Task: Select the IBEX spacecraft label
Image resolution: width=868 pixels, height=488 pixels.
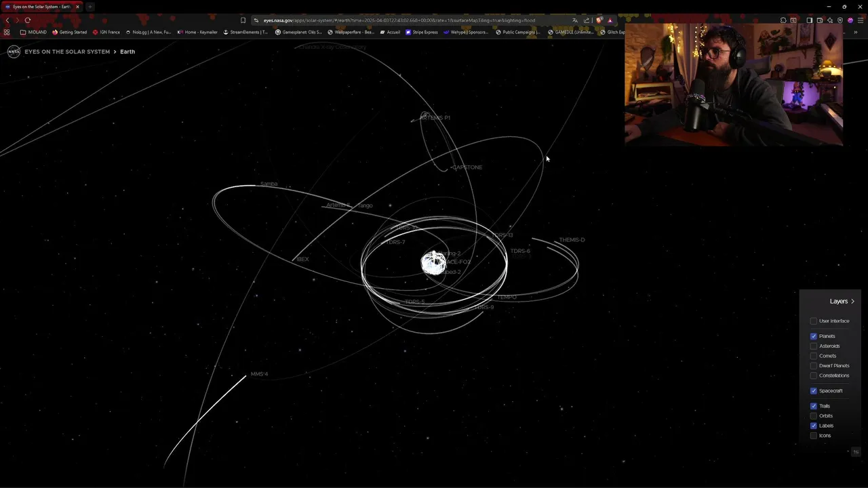Action: 302,259
